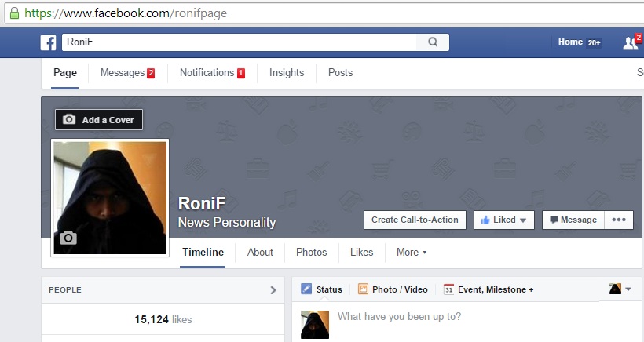The height and width of the screenshot is (342, 644).
Task: Expand the PEOPLE section arrow
Action: [273, 290]
